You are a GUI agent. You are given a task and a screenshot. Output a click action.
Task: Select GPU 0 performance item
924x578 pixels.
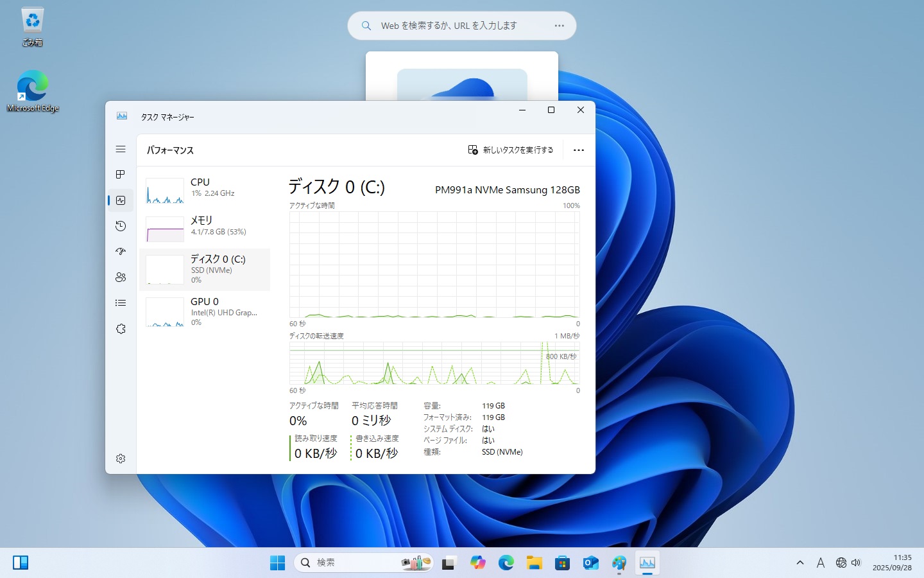[x=205, y=312]
